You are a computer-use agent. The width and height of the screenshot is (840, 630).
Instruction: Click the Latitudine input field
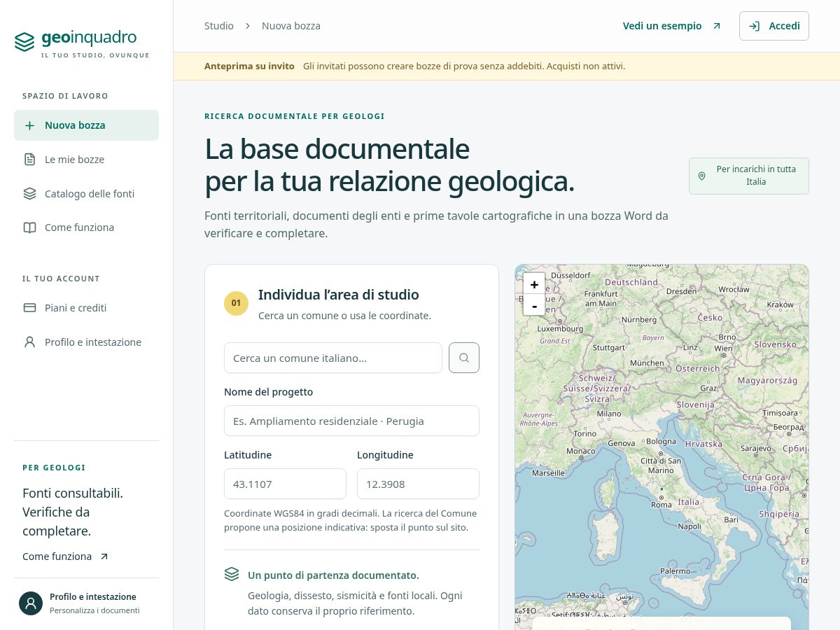[285, 484]
